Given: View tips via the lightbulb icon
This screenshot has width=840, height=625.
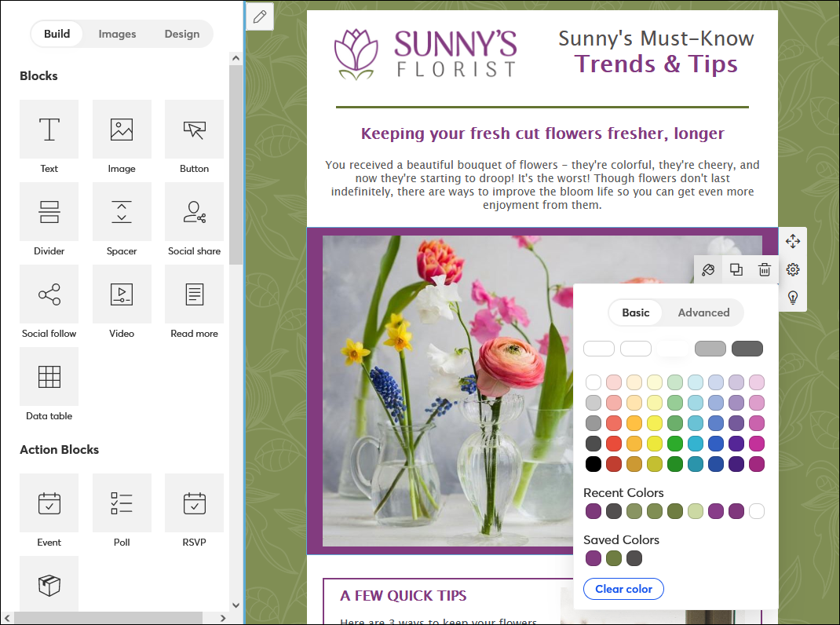Looking at the screenshot, I should 792,298.
